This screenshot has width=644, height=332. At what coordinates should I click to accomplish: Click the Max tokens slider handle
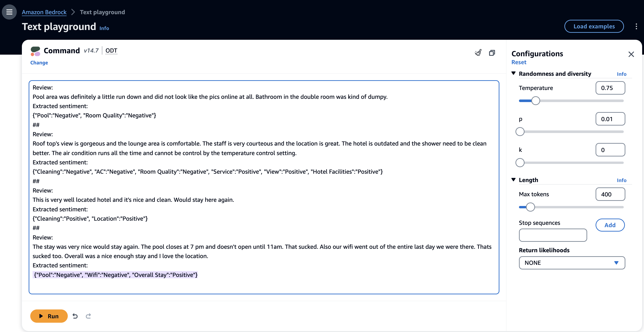pos(530,207)
